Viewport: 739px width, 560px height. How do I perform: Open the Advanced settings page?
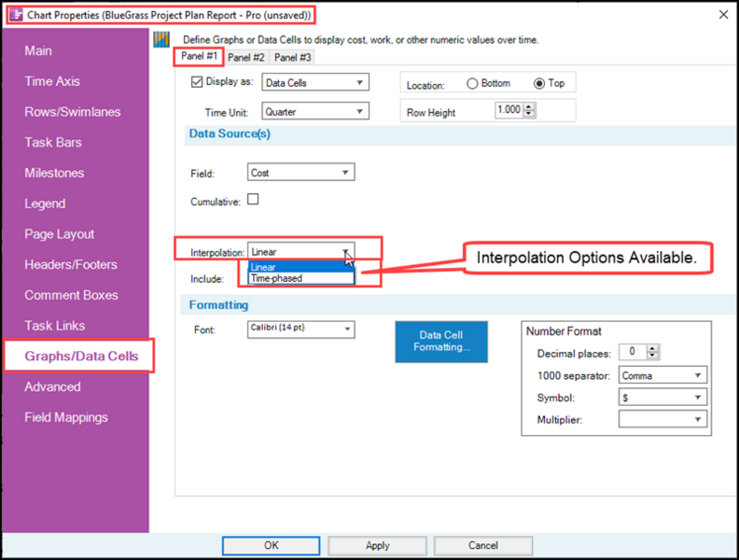(x=52, y=387)
